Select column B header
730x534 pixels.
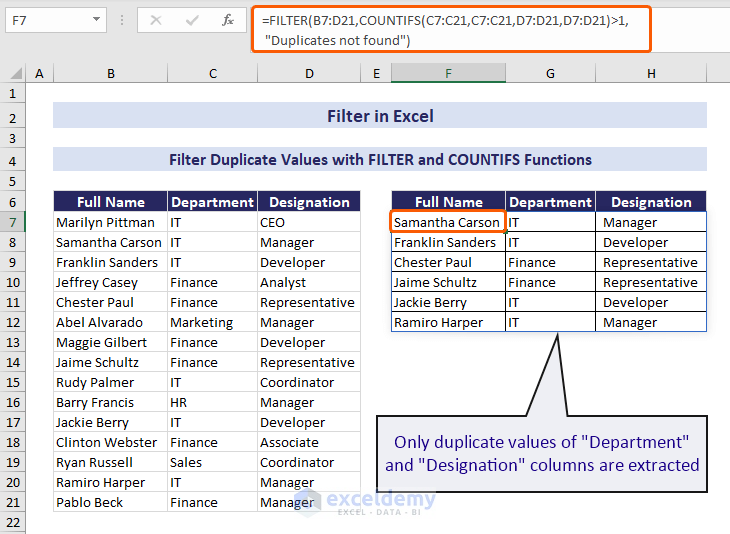click(110, 73)
